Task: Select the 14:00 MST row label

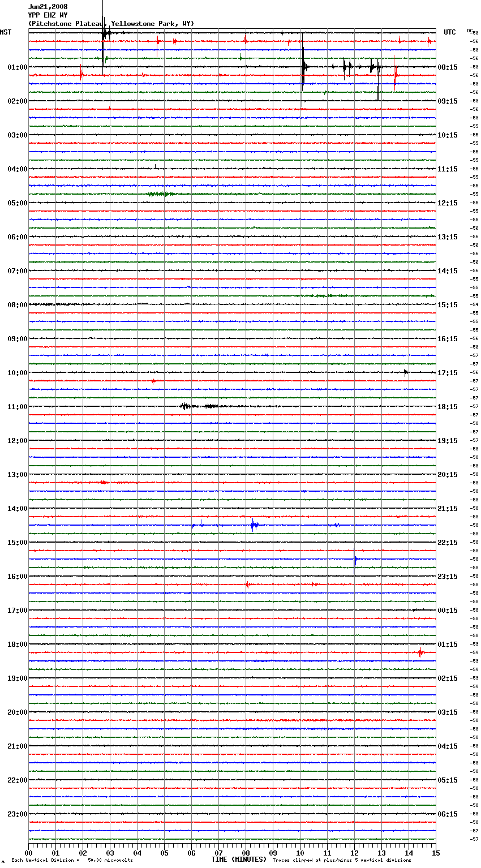Action: point(18,508)
